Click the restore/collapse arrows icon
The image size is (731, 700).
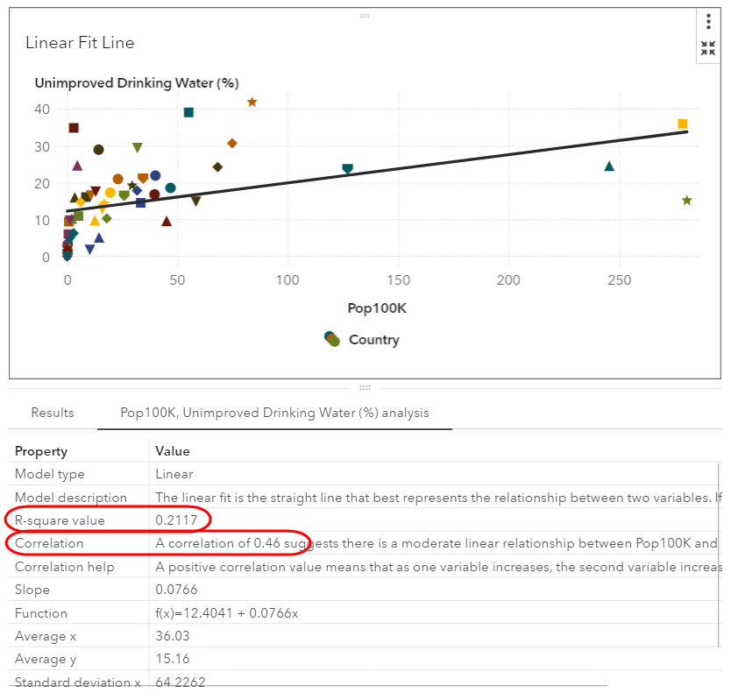708,48
